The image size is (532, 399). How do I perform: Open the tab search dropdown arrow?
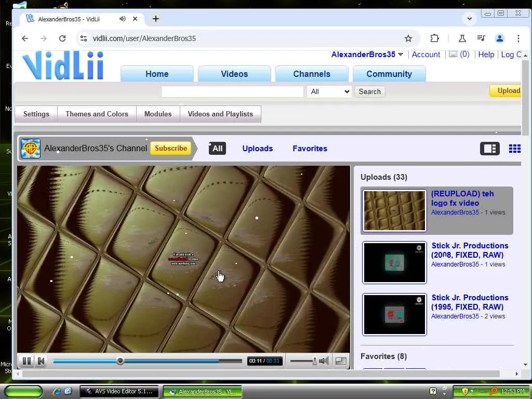tap(470, 19)
